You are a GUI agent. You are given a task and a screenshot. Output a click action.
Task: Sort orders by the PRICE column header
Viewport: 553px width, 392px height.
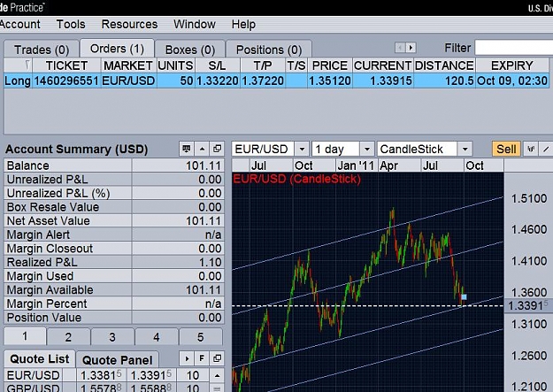point(330,65)
